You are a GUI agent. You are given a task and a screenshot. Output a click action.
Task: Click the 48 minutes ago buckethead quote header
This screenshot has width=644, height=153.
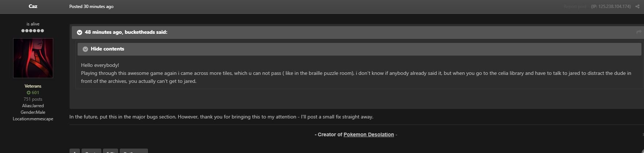click(126, 32)
